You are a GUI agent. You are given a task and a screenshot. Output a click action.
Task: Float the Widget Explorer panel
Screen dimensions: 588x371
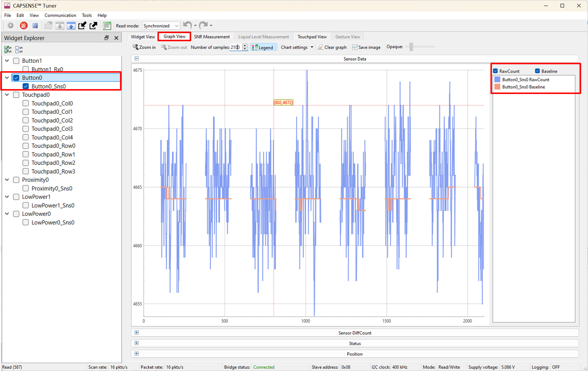tap(107, 38)
